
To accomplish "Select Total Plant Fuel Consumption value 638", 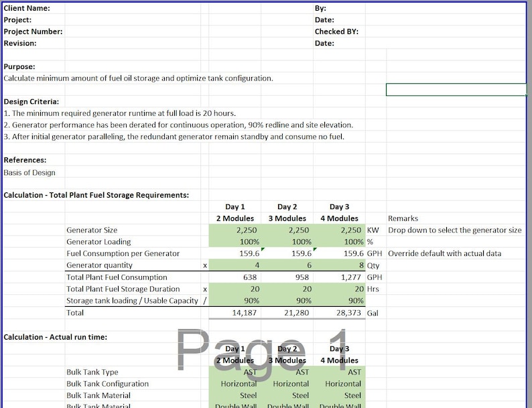I will [235, 277].
